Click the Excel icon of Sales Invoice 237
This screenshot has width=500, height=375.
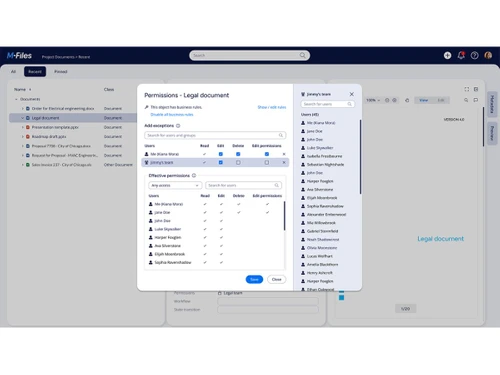[28, 165]
